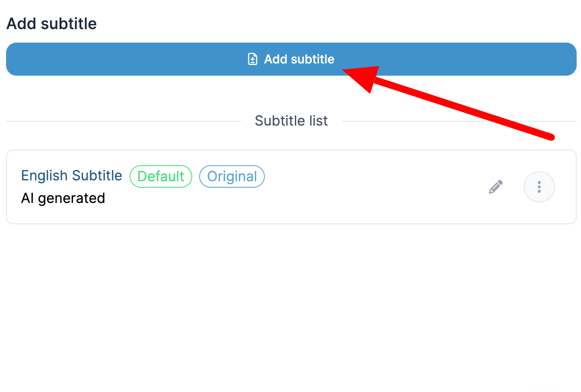Click the Add subtitle page heading
This screenshot has width=581, height=392.
pyautogui.click(x=52, y=23)
